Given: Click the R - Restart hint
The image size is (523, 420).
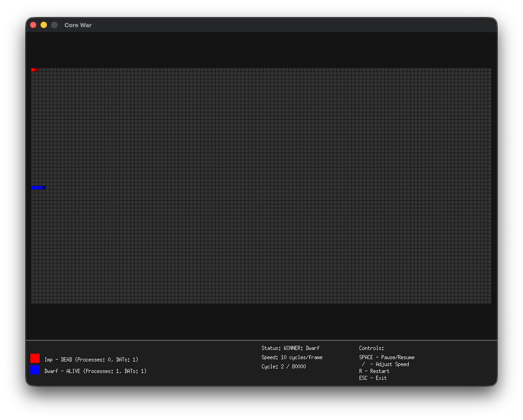Looking at the screenshot, I should [x=374, y=371].
